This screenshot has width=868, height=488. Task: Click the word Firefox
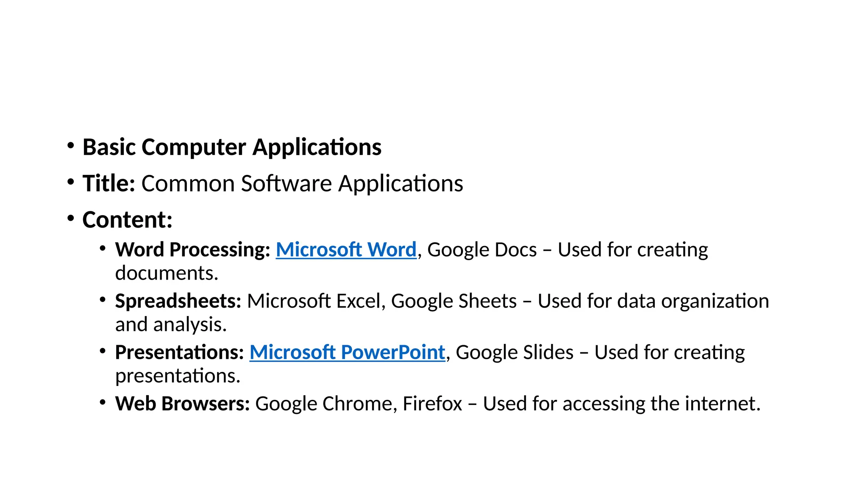click(432, 404)
